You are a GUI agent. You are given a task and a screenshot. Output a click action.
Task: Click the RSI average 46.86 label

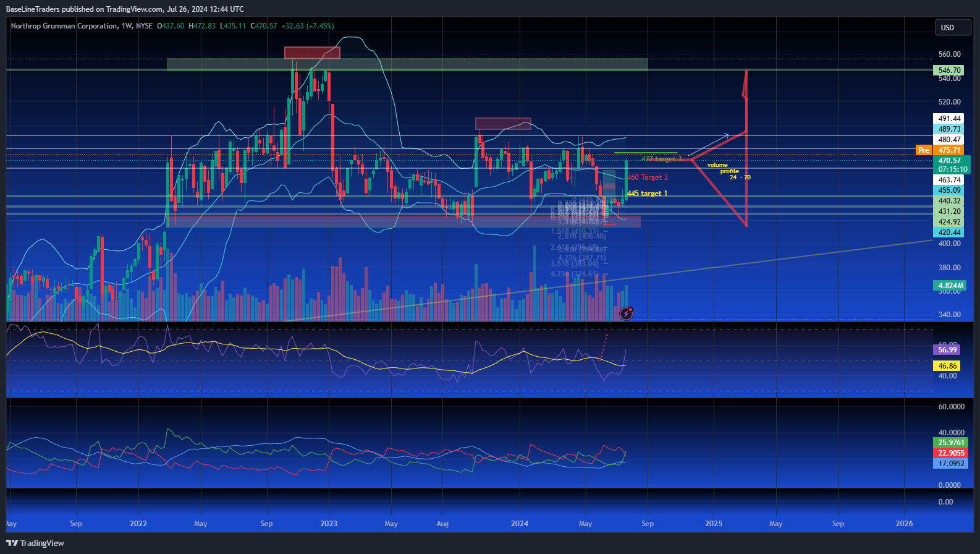click(x=947, y=366)
